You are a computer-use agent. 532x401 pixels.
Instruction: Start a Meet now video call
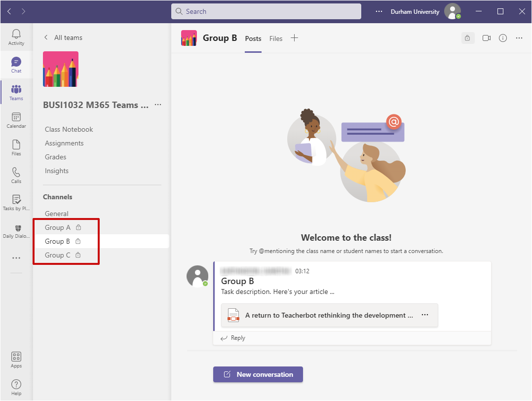(x=486, y=37)
